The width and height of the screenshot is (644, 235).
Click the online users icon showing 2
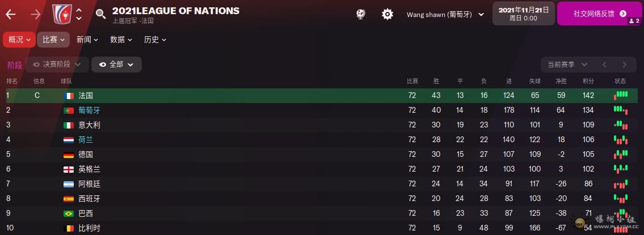634,21
